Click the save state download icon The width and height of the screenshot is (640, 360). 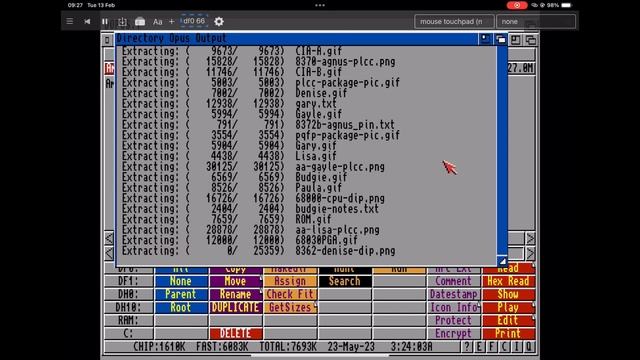[x=122, y=21]
